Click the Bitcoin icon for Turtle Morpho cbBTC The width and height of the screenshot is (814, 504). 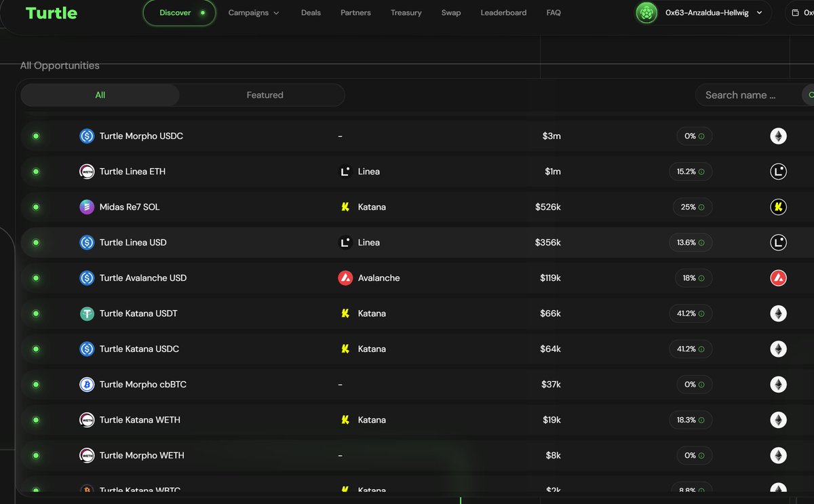click(x=87, y=385)
